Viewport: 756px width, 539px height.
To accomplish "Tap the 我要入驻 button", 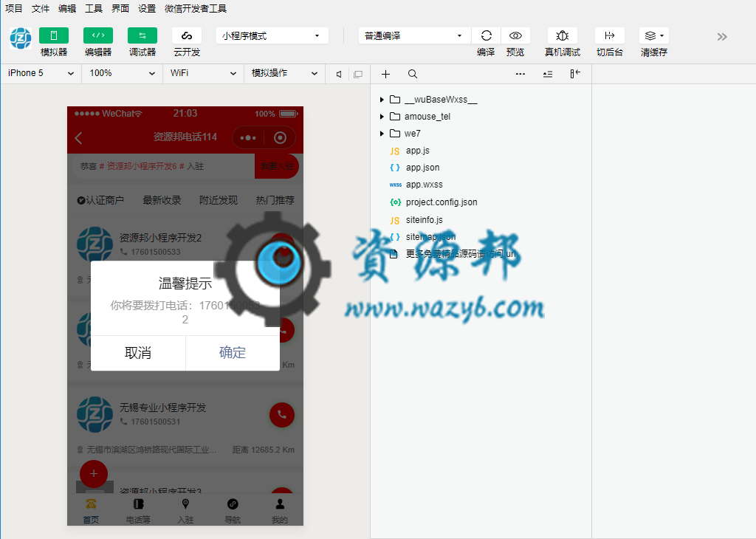I will (x=277, y=166).
